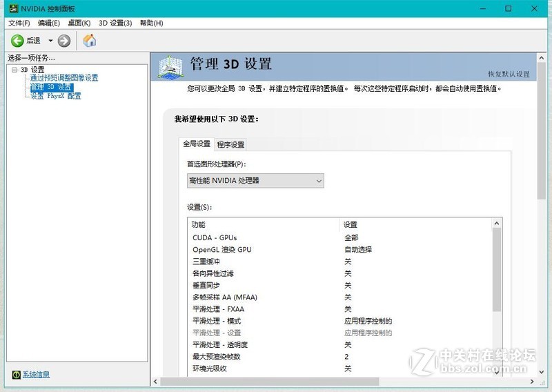Select the 平滑处理 - 模式 row
Screen dimensions: 552x392
[x=339, y=321]
